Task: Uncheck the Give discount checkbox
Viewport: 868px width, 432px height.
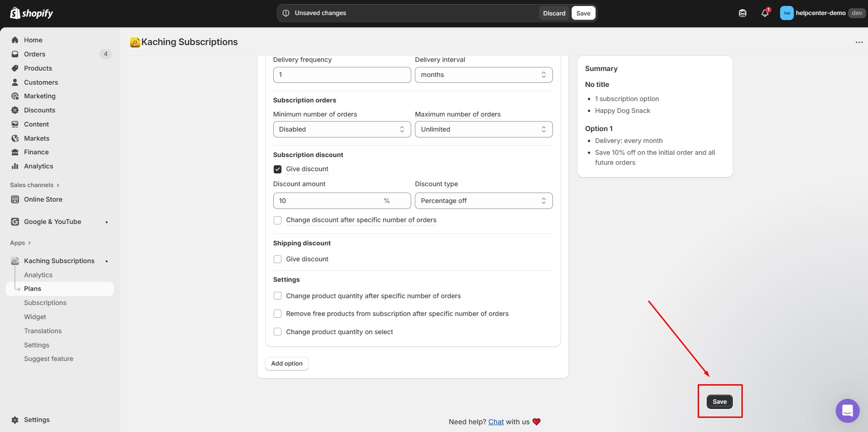Action: [x=277, y=169]
